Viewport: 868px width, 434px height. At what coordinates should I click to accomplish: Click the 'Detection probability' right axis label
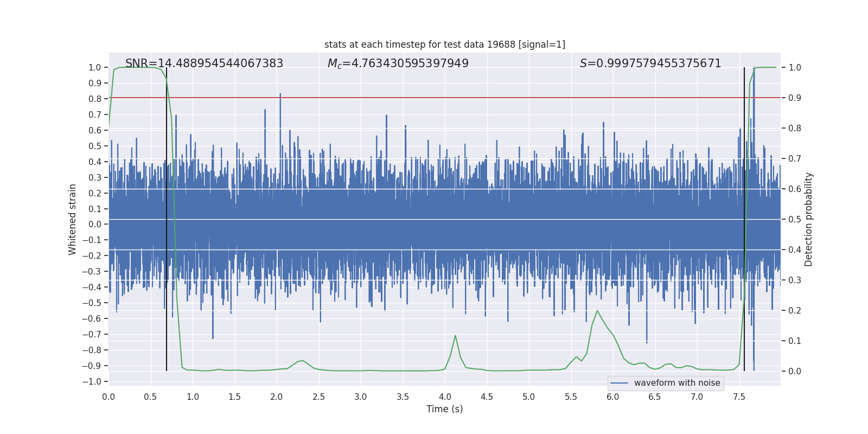(x=809, y=219)
